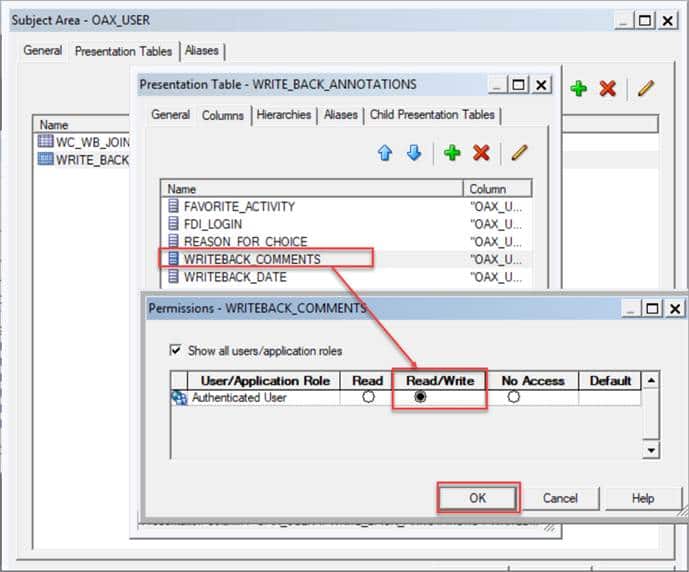Image resolution: width=689 pixels, height=572 pixels.
Task: Maximize the Subject Area window
Action: pos(645,21)
